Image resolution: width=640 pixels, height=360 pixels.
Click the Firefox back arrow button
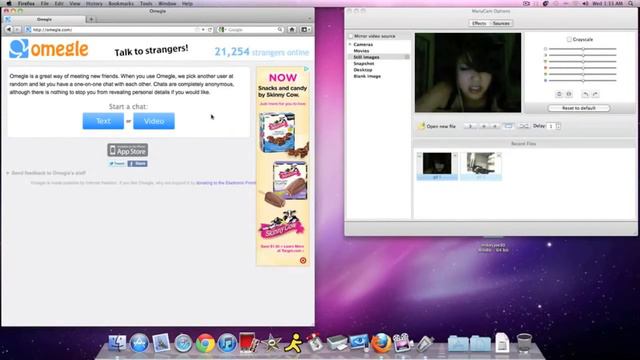pyautogui.click(x=9, y=29)
